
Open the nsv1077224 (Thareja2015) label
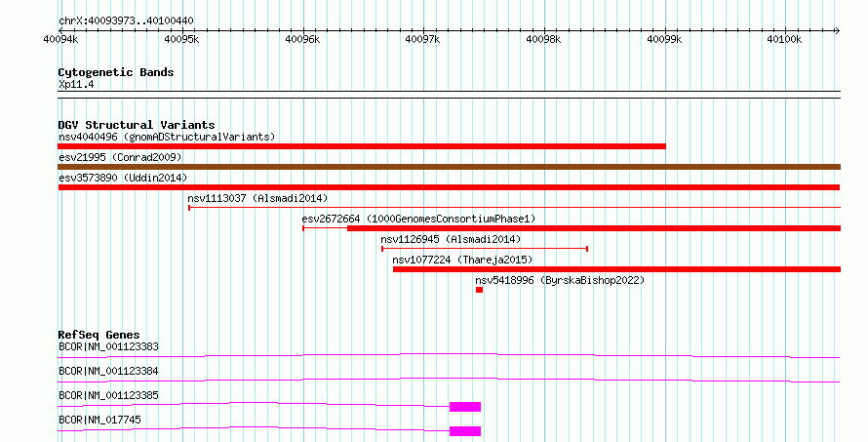pyautogui.click(x=462, y=260)
